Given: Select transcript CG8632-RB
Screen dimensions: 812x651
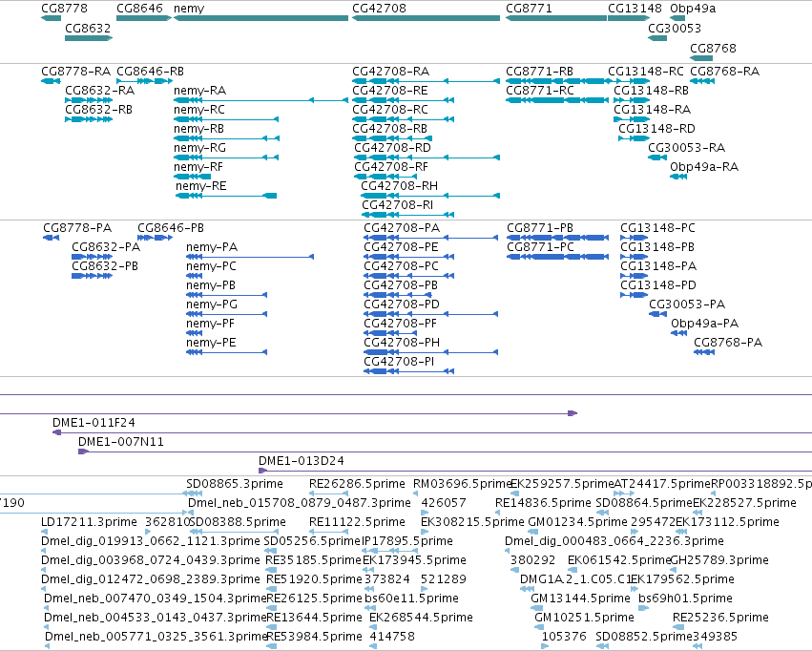Looking at the screenshot, I should tap(89, 119).
